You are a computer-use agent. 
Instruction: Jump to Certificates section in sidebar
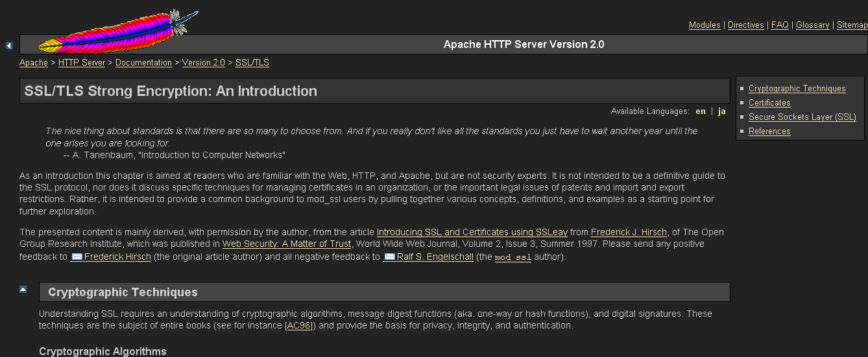tap(769, 103)
